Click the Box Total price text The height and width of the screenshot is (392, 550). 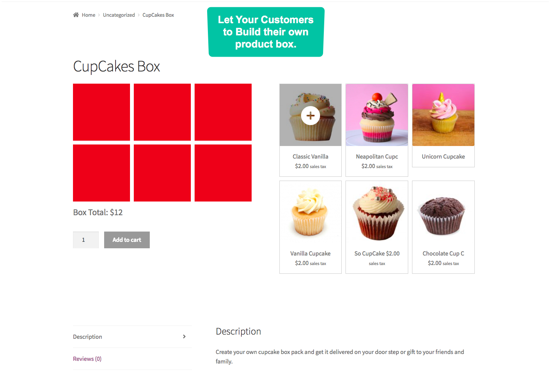tap(98, 212)
